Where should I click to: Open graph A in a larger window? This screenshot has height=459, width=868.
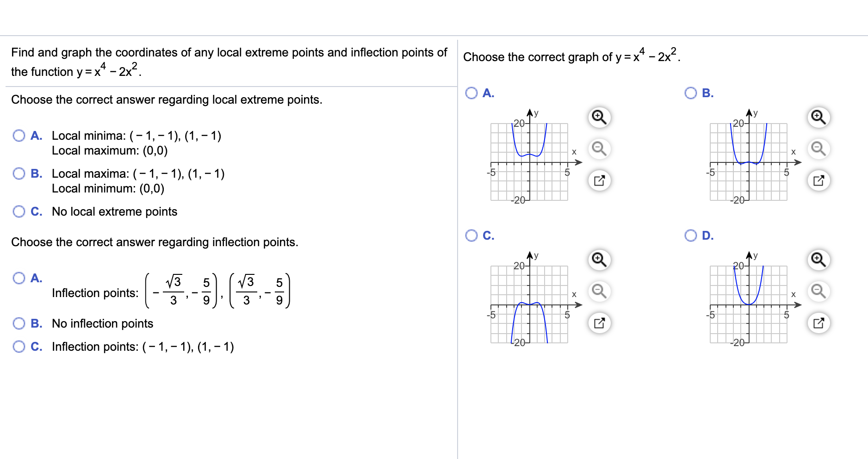[x=599, y=180]
